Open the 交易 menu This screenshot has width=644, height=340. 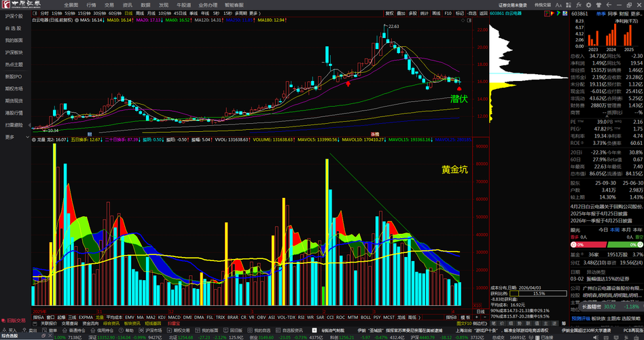(x=109, y=5)
